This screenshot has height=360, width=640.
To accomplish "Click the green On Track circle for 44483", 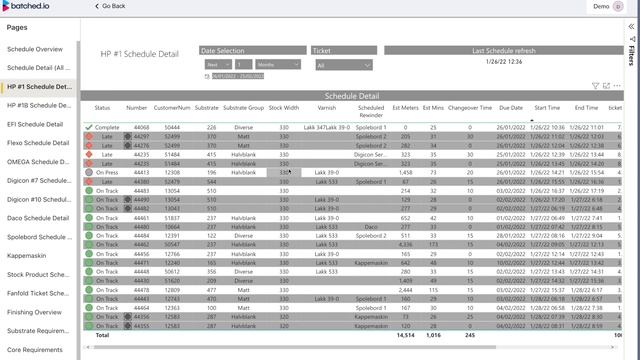I will [89, 191].
